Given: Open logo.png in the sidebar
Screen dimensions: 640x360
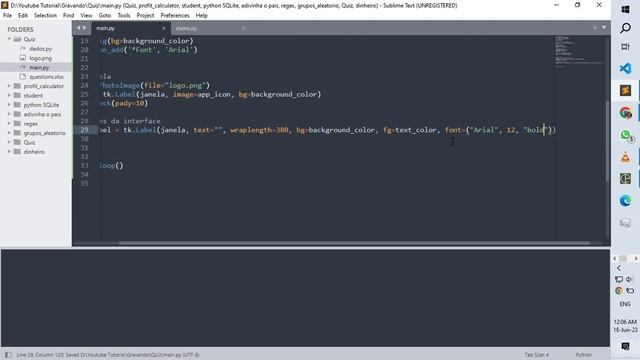Looking at the screenshot, I should coord(40,58).
